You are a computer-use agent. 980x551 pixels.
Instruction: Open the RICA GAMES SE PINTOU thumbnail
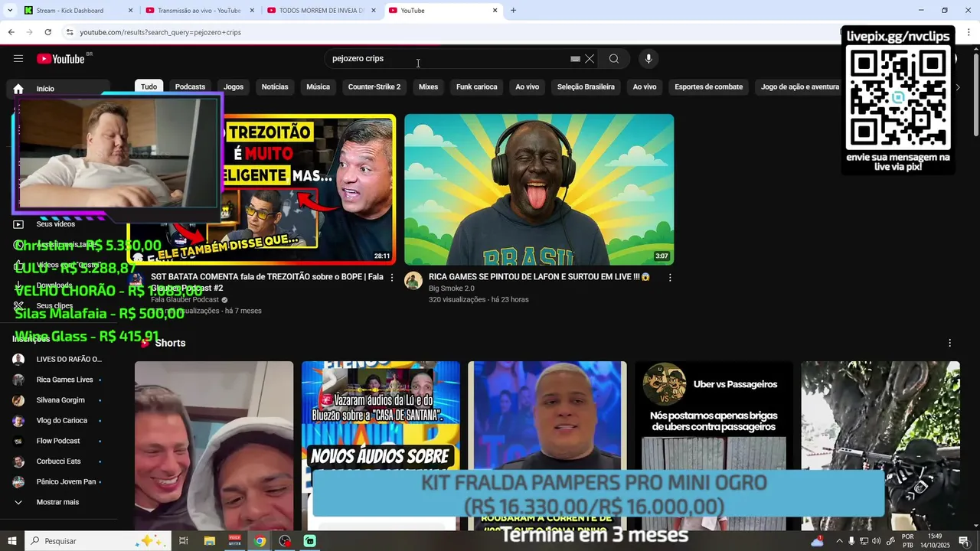click(x=539, y=190)
